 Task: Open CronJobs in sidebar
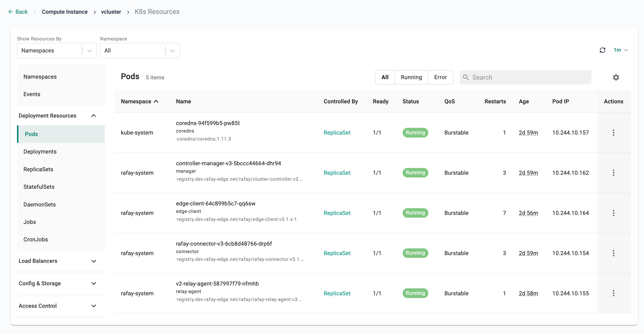[61, 239]
